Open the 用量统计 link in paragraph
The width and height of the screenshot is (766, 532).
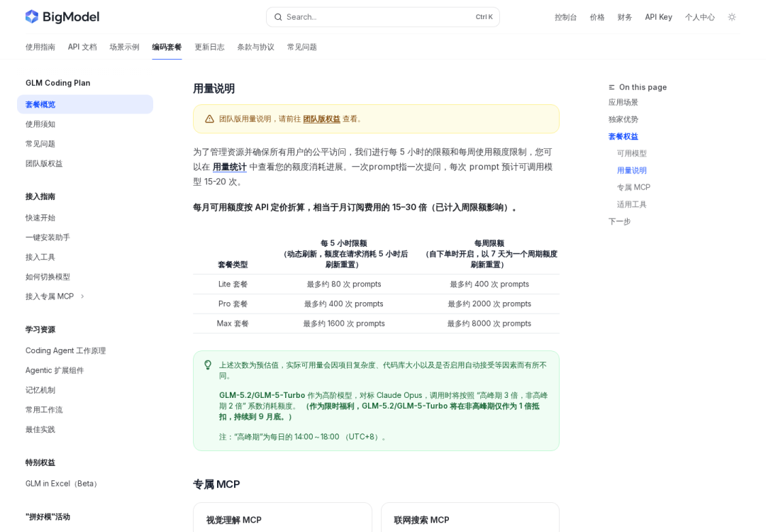[229, 167]
